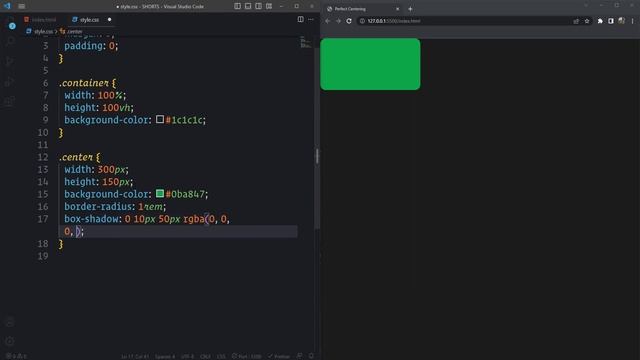Open color picker swatch for #0ba847

pos(160,193)
